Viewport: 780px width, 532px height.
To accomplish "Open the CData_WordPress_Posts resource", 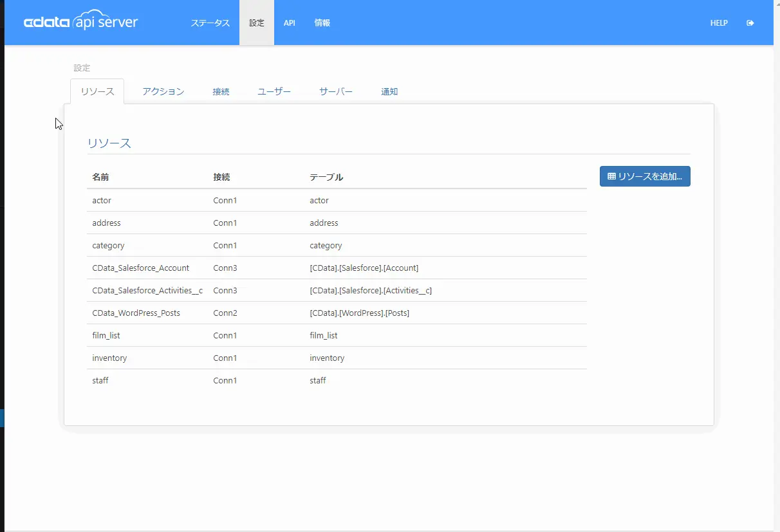I will tap(136, 313).
